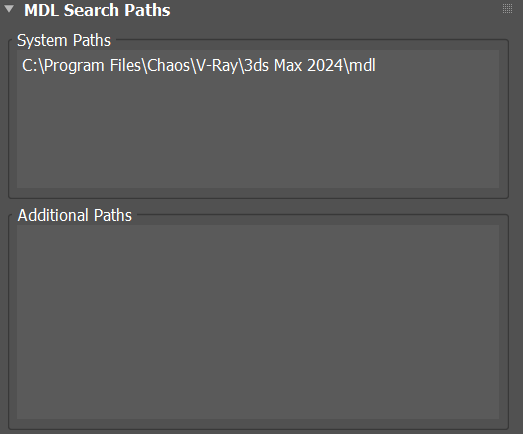Click the Additional Paths group label
523x434 pixels.
75,215
